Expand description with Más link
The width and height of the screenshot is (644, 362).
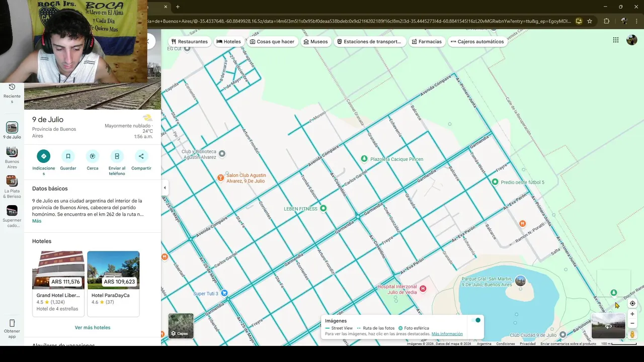37,221
